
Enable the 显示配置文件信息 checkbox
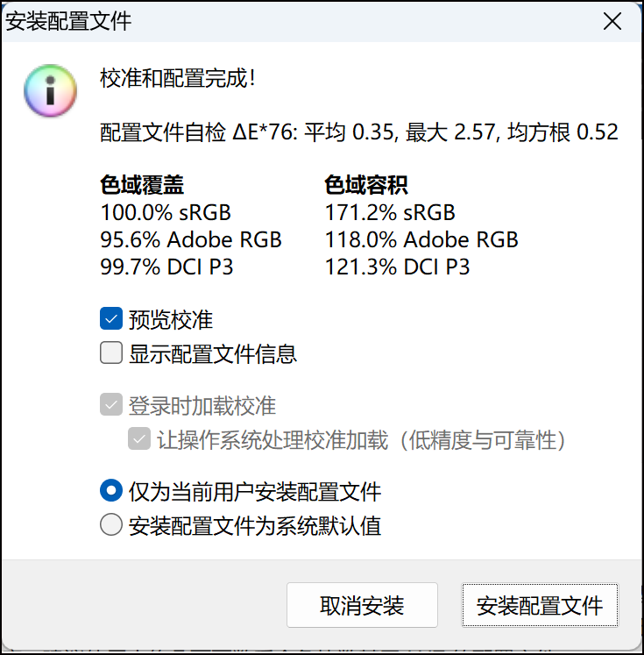[111, 353]
